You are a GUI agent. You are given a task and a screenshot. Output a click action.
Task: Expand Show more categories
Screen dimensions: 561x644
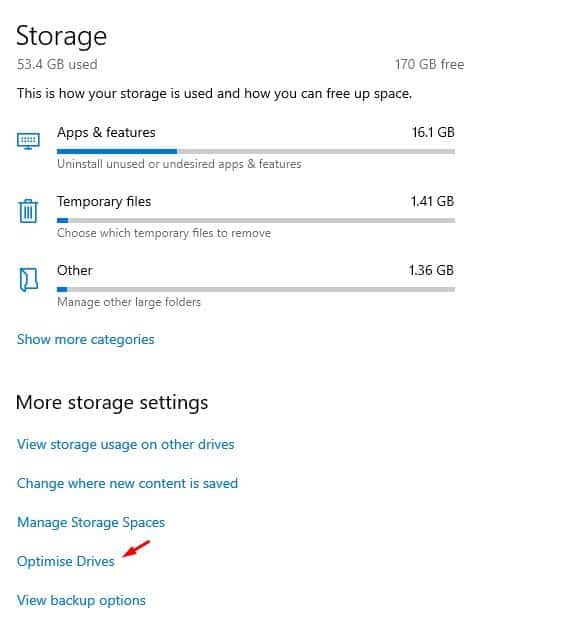pyautogui.click(x=85, y=340)
